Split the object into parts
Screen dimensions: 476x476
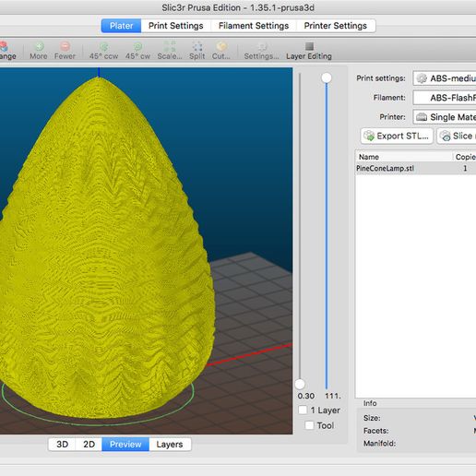tap(197, 51)
